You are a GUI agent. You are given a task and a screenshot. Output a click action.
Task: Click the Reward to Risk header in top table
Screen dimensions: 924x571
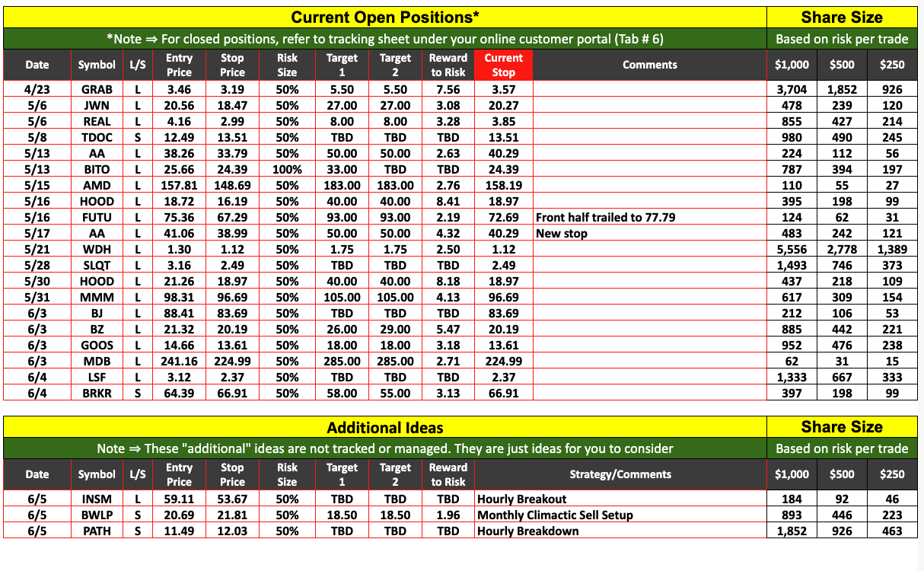(448, 65)
